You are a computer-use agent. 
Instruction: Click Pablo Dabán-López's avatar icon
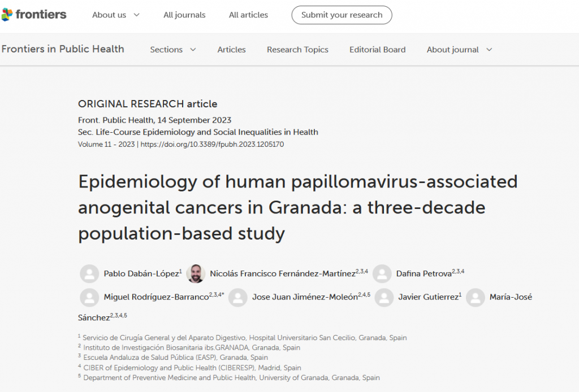click(89, 273)
